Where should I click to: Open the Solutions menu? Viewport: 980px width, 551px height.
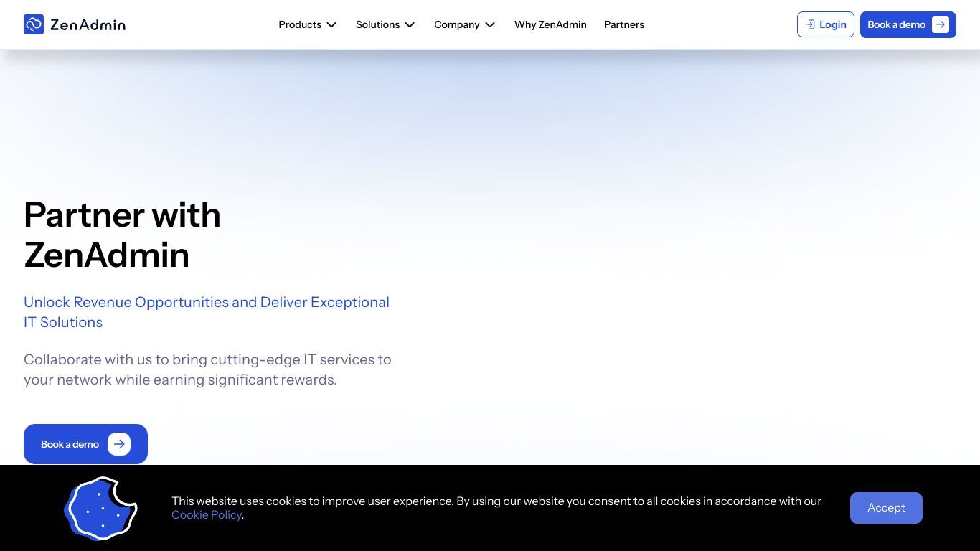(385, 24)
